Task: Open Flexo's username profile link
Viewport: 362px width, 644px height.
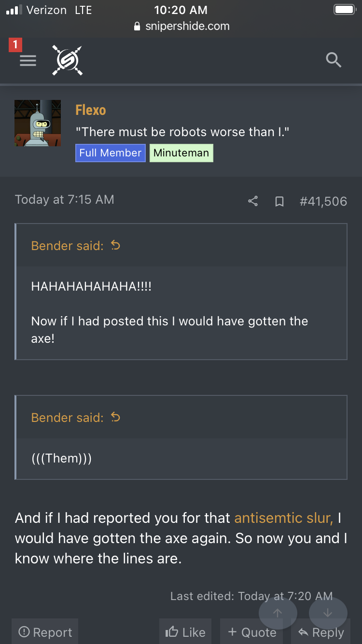Action: pyautogui.click(x=91, y=110)
